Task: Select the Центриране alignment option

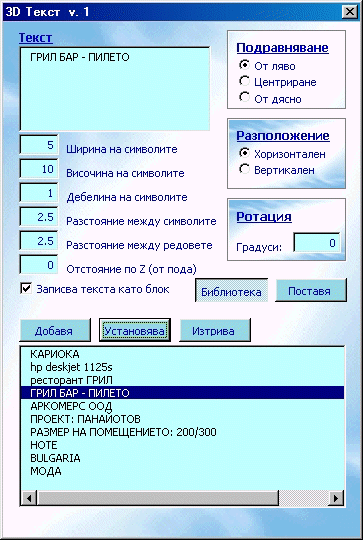Action: [244, 81]
